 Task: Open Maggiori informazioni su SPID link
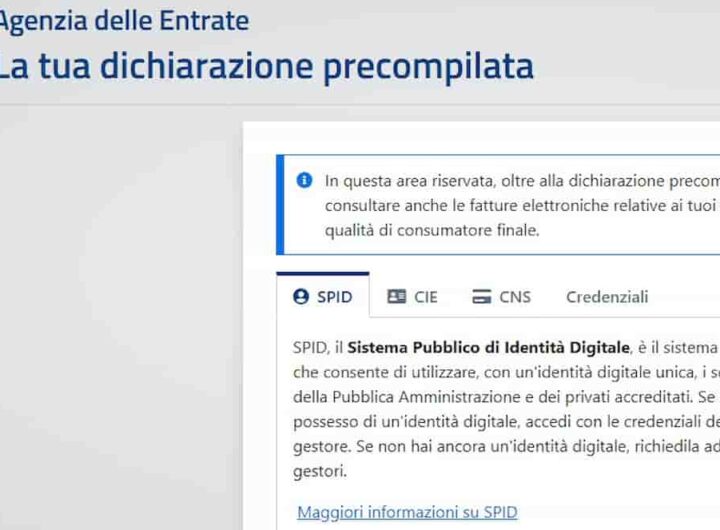pos(407,512)
